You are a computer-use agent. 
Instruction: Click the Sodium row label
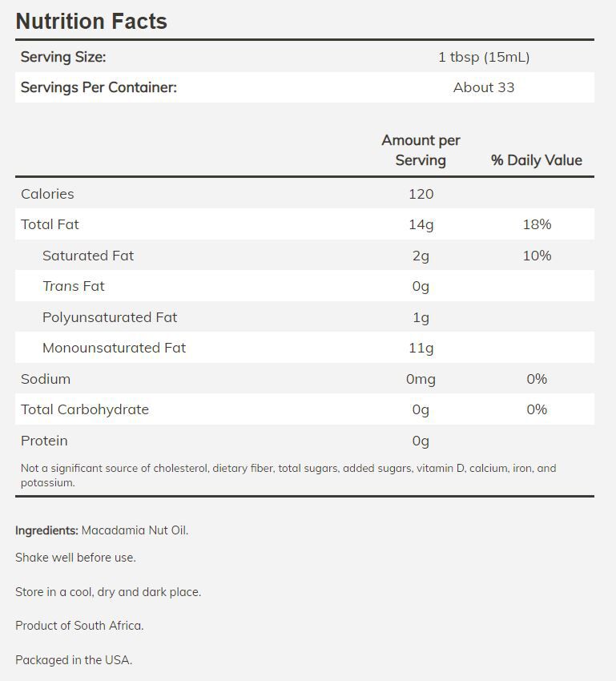46,379
